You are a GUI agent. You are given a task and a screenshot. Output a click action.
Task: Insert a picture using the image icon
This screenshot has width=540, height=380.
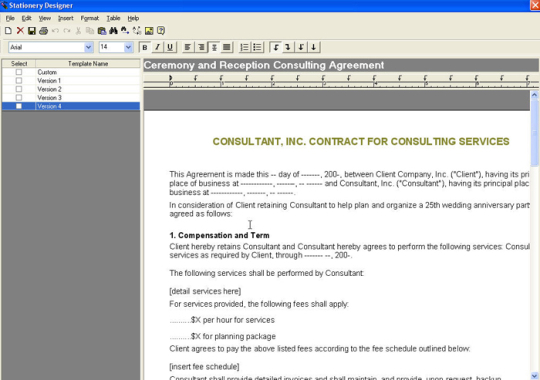149,31
